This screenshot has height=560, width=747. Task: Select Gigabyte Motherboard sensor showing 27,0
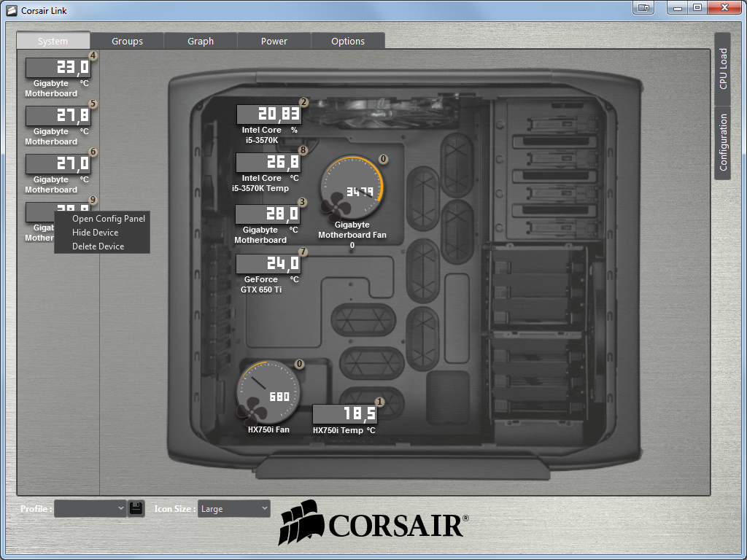(x=58, y=164)
